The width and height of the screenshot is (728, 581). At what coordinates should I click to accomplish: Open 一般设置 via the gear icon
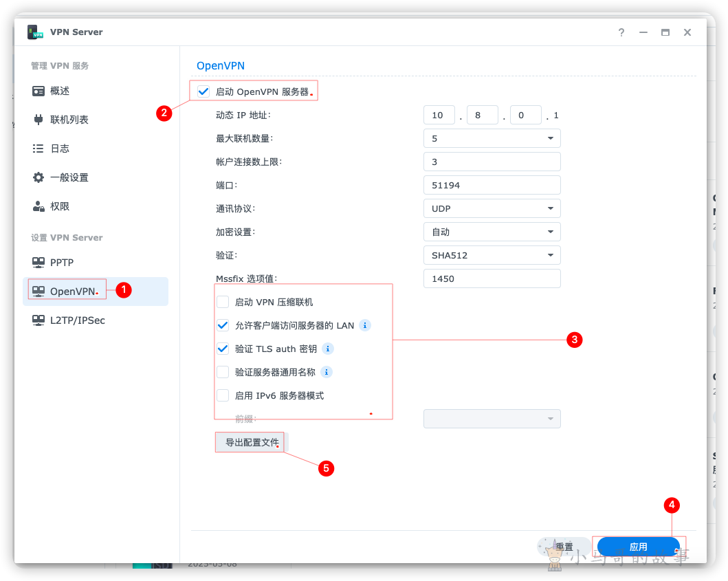38,177
